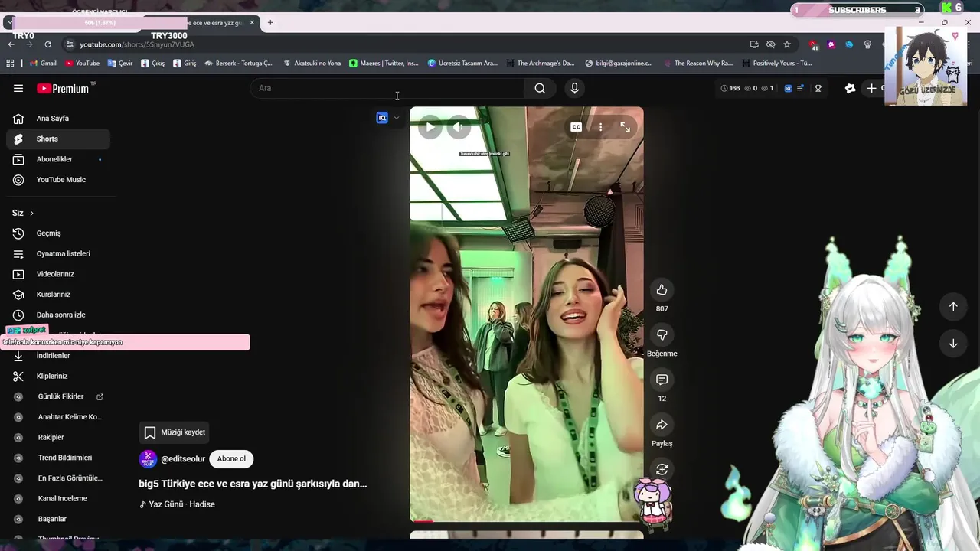Open the tab search dropdown
Image resolution: width=980 pixels, height=551 pixels.
point(9,22)
